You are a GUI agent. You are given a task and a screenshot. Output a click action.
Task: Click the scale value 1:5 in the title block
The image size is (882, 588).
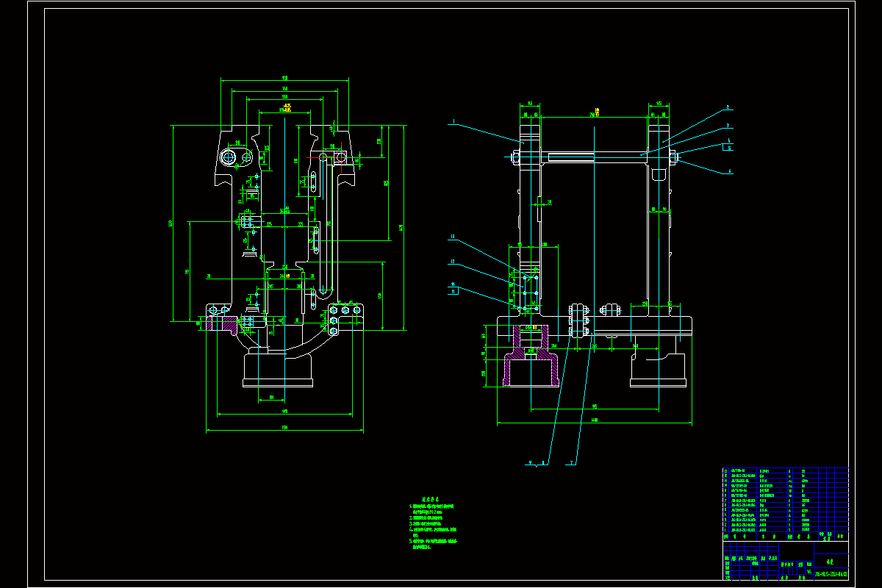tap(809, 572)
